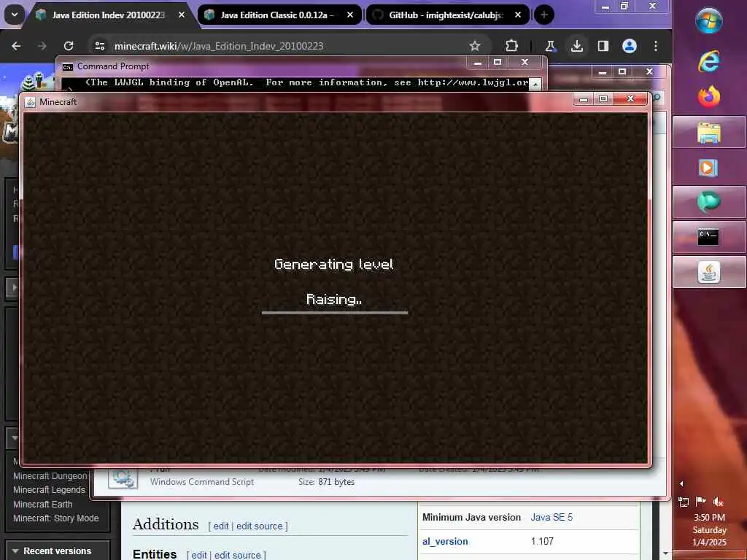Click the Size 871 bytes text

pos(326,482)
